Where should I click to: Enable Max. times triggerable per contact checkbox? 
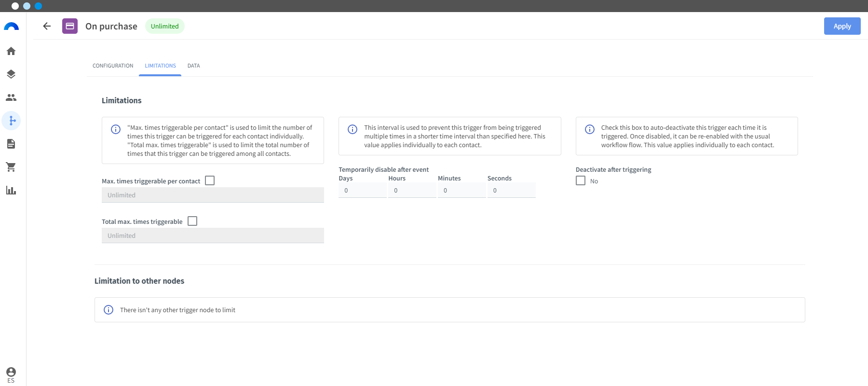pos(210,180)
